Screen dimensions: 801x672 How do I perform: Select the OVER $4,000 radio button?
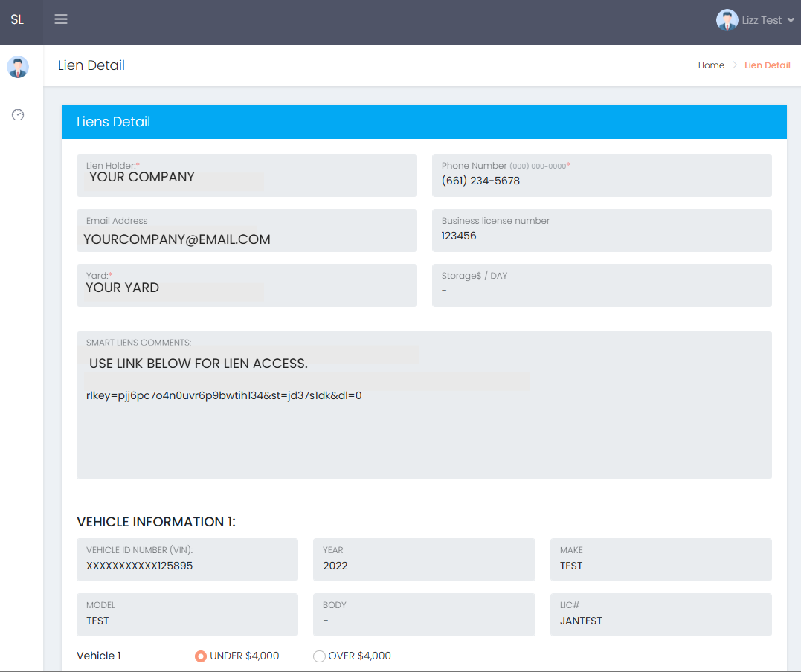pos(320,656)
